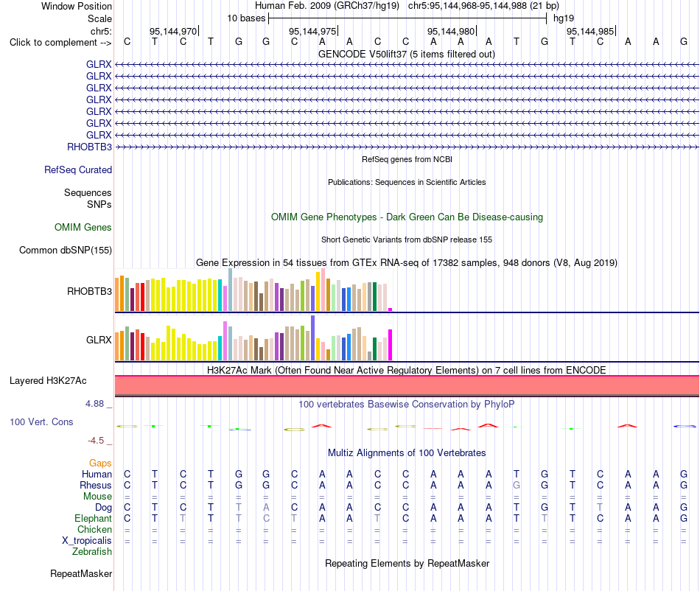Open '100 vertebrates Basewise Conservation by PhyloP' title

pyautogui.click(x=406, y=404)
